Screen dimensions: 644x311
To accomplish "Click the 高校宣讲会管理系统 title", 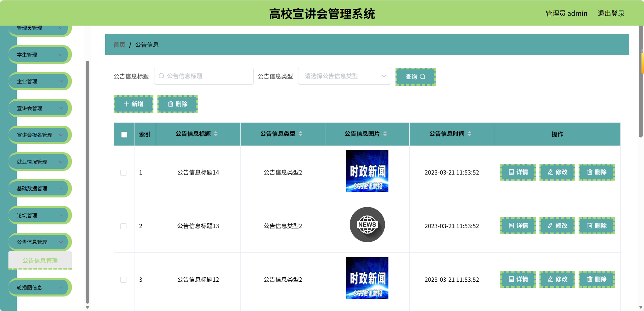I will click(322, 14).
